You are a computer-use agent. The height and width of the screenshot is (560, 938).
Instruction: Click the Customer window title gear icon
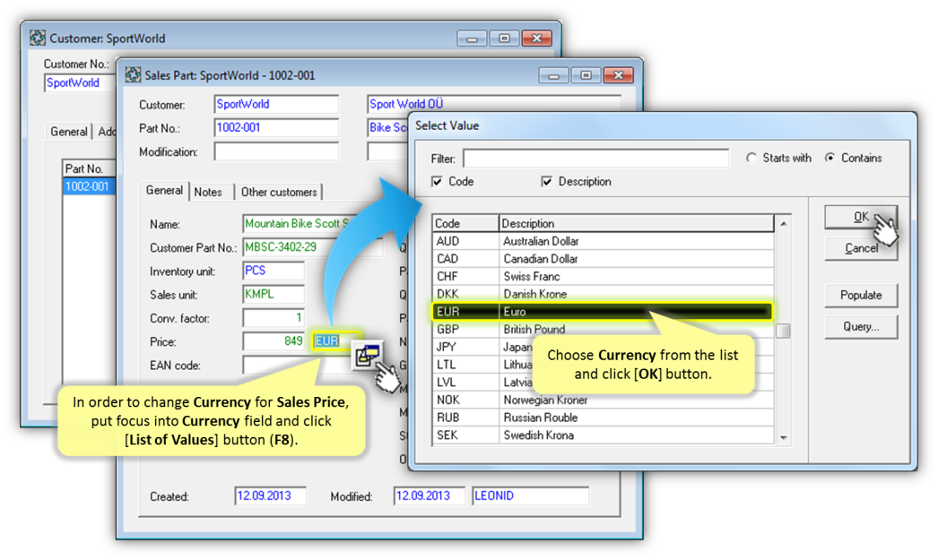pyautogui.click(x=38, y=39)
